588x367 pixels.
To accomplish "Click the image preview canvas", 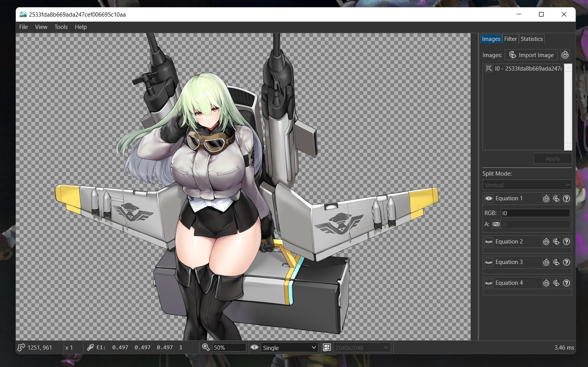I will coord(243,186).
